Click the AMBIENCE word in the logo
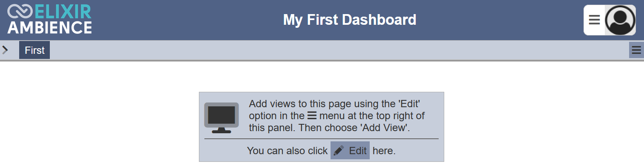The width and height of the screenshot is (644, 164). click(49, 27)
